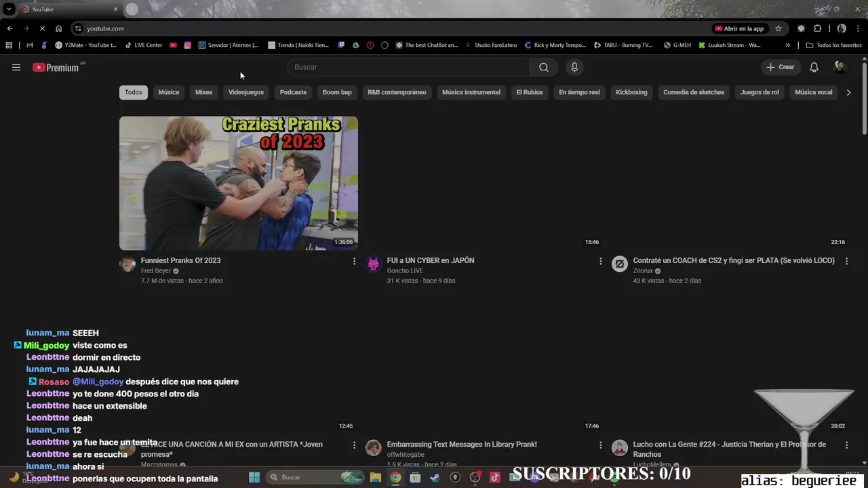Select the Podcasts filter chip
Image resolution: width=868 pixels, height=488 pixels.
click(x=293, y=92)
